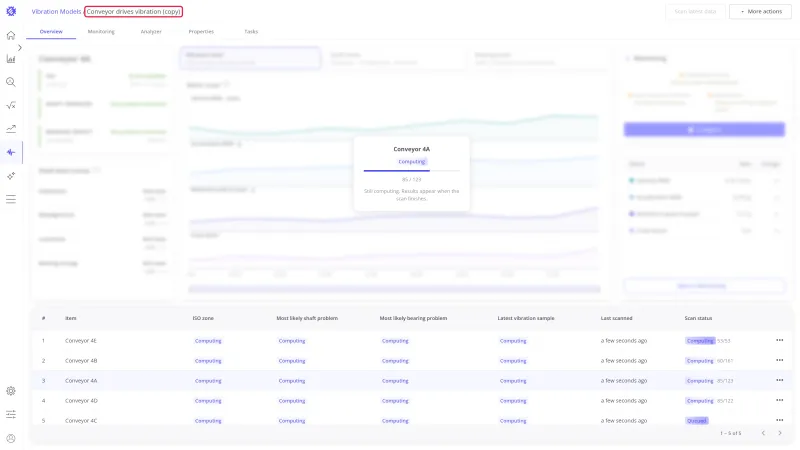The height and width of the screenshot is (450, 800).
Task: Open row options for Conveyor 4C
Action: click(780, 420)
